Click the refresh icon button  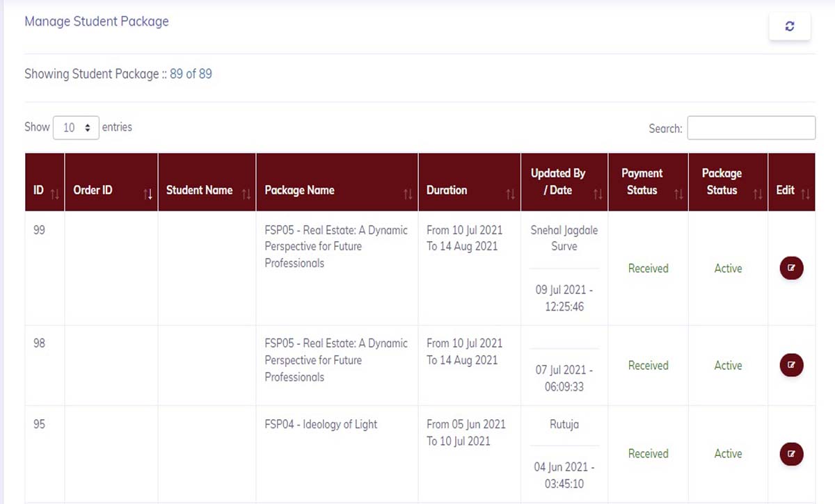point(789,26)
